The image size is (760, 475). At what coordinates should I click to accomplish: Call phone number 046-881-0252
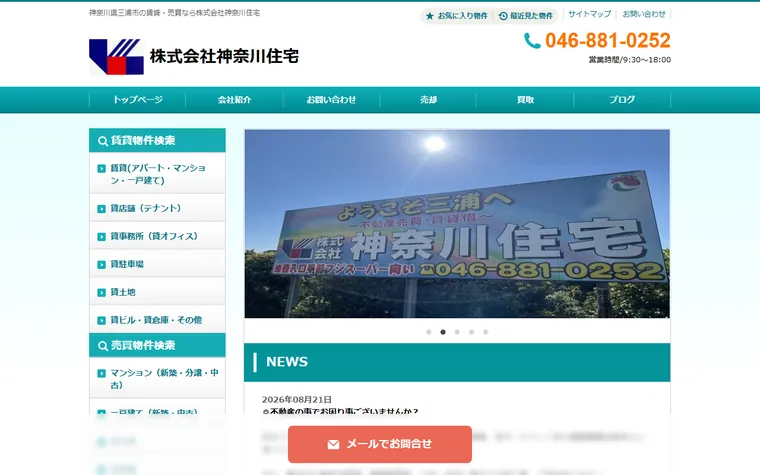click(x=608, y=41)
